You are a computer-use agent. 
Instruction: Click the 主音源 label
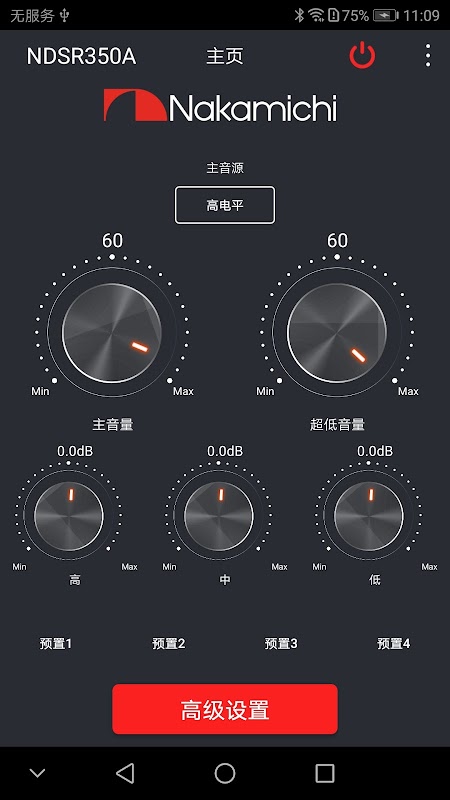point(225,168)
